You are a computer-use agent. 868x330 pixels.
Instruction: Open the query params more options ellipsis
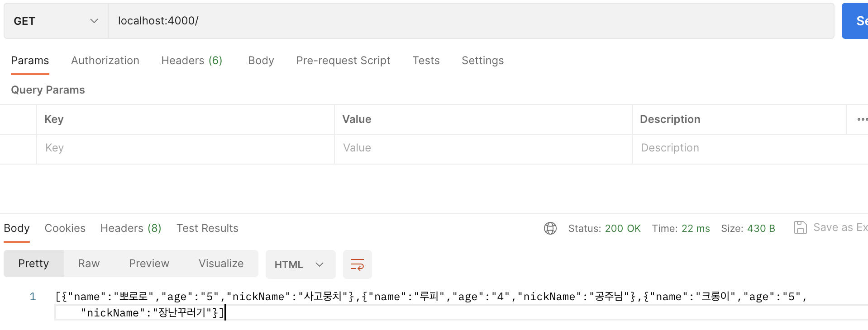862,119
